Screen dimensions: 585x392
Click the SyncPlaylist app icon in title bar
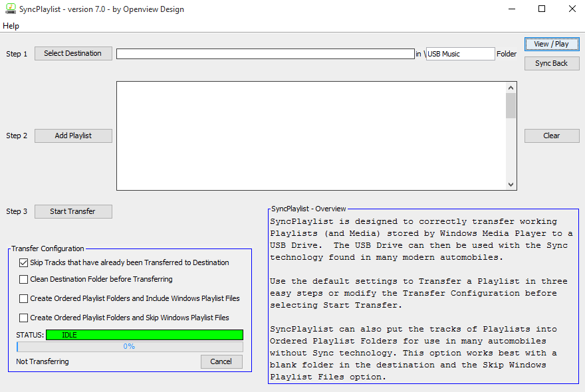[x=11, y=9]
